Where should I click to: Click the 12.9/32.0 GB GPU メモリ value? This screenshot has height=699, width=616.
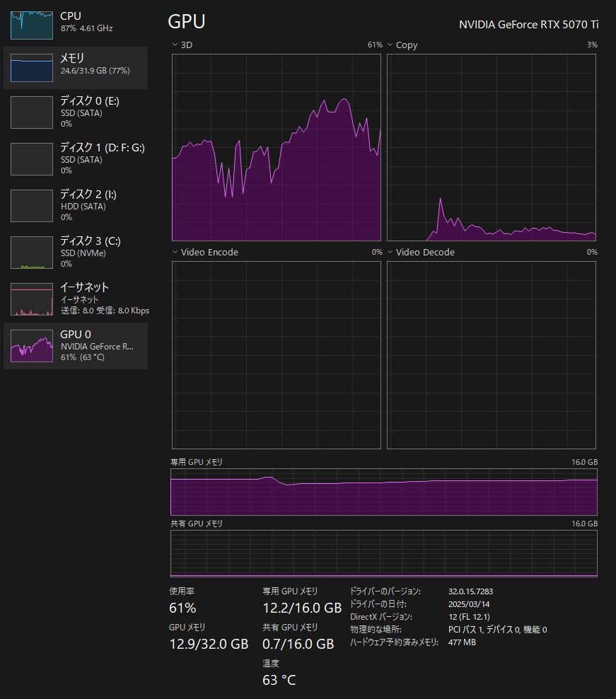209,644
